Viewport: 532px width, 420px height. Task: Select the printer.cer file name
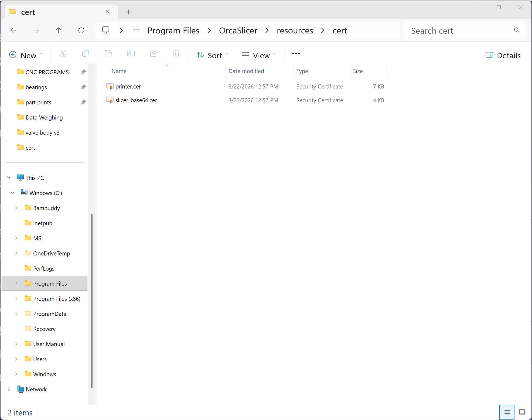click(128, 86)
